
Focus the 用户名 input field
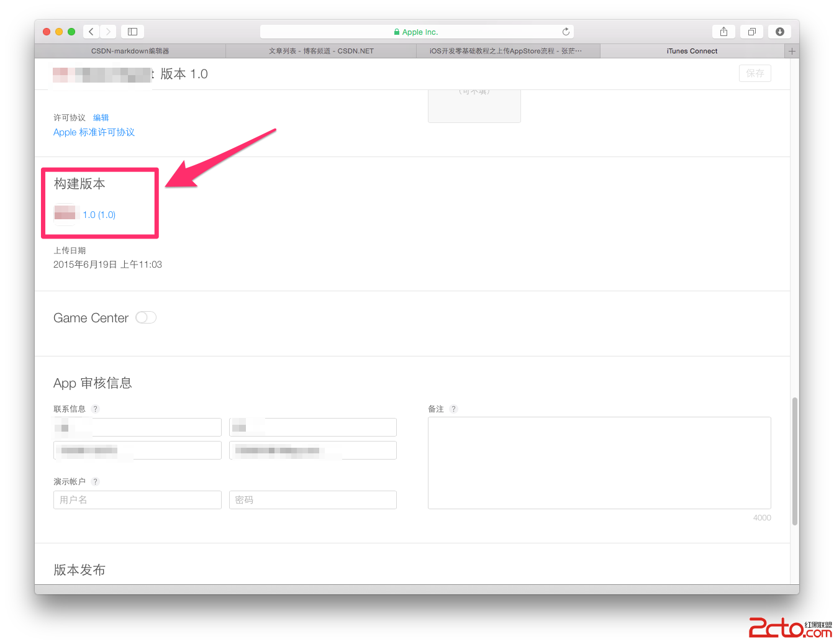(137, 500)
